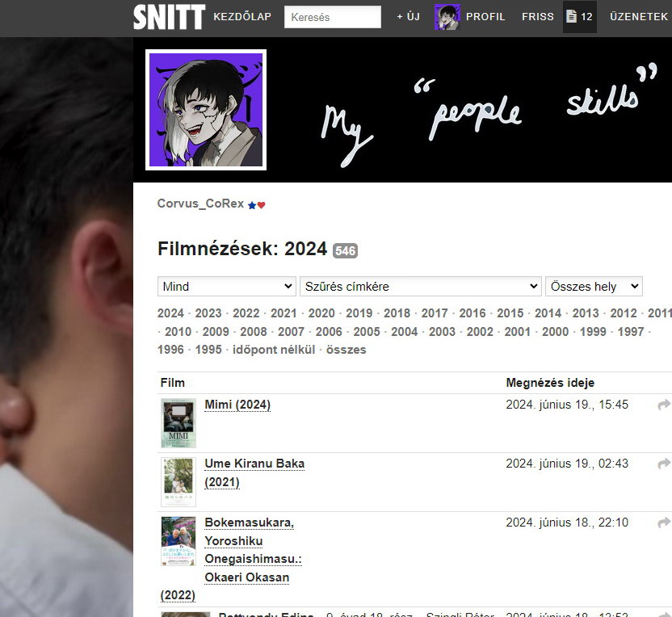Select year 2003 filter link
This screenshot has width=672, height=617.
[x=442, y=332]
